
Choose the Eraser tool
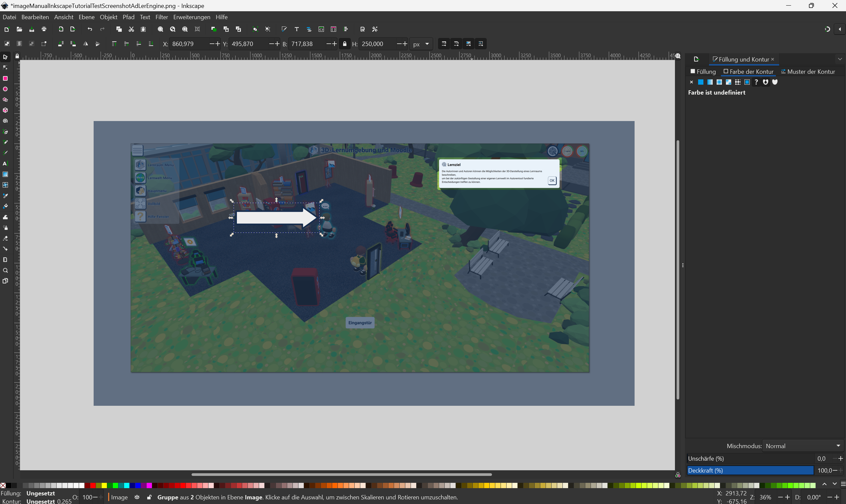5,238
